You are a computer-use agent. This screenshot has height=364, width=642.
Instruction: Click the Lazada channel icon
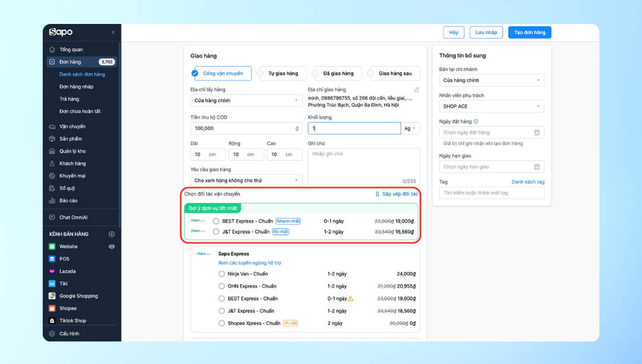pyautogui.click(x=52, y=271)
